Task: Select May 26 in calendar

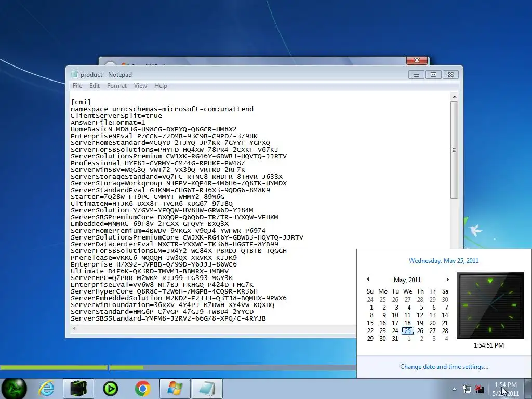Action: pyautogui.click(x=420, y=331)
